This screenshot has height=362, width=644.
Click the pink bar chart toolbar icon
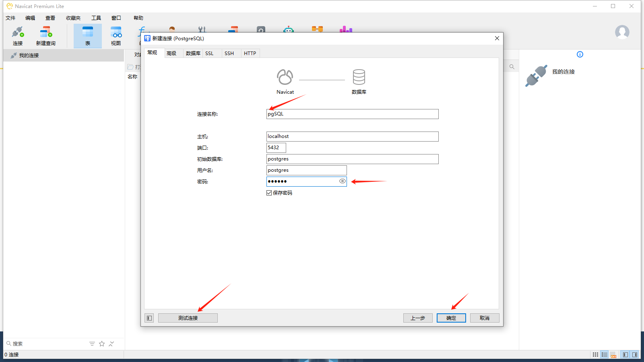[x=346, y=29]
